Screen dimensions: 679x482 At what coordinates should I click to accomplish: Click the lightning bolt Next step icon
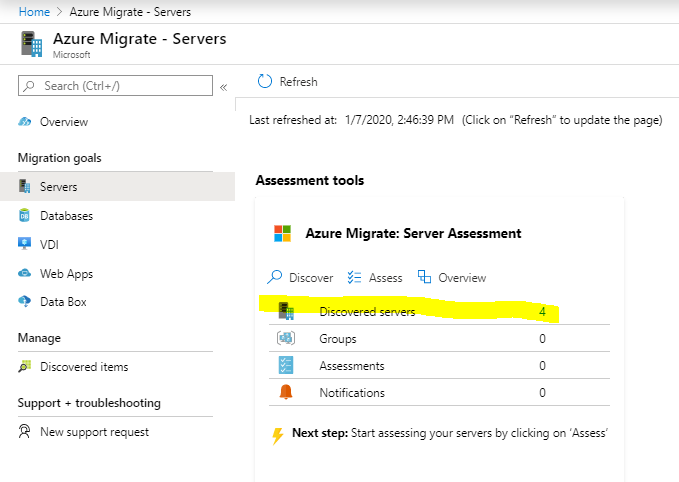pyautogui.click(x=278, y=436)
